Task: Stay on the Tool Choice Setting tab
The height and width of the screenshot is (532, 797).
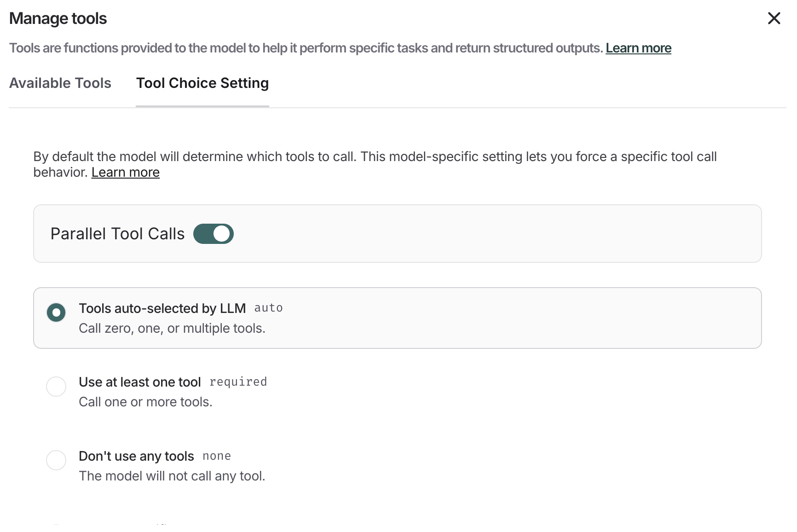Action: pos(202,83)
